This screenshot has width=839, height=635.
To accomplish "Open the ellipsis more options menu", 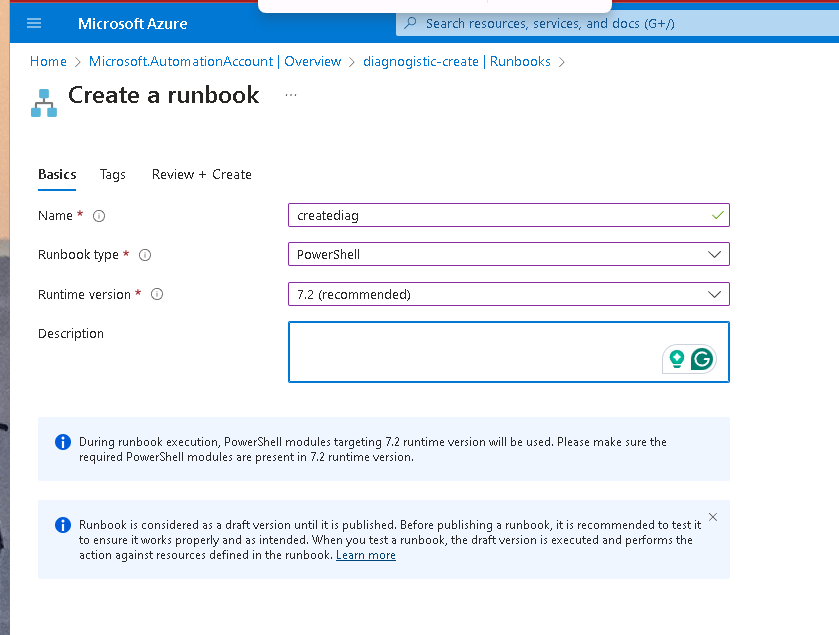I will point(291,95).
